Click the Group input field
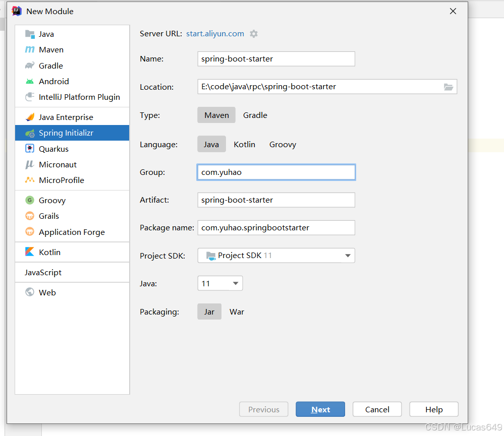Screen dimensions: 504x436 point(276,172)
